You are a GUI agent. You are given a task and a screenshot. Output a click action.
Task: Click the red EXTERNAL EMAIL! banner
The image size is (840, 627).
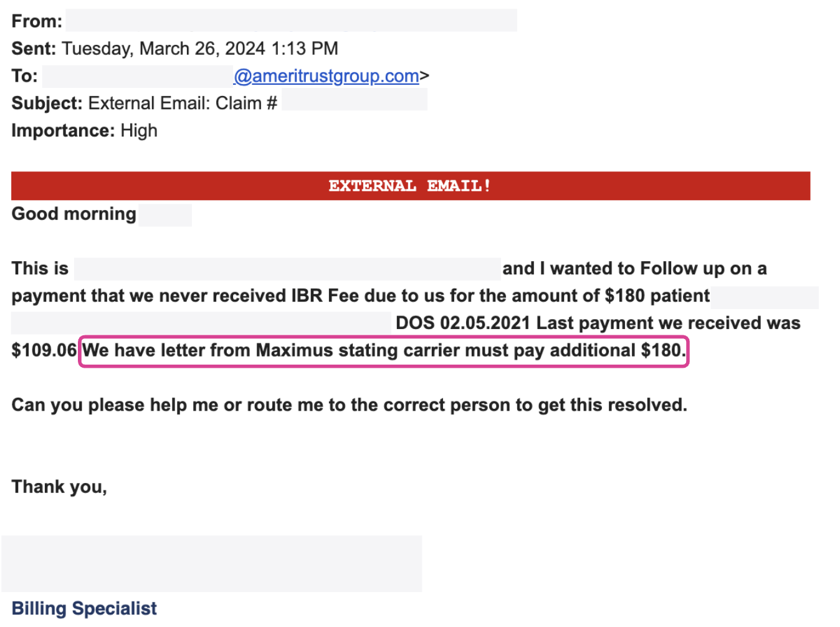coord(411,186)
